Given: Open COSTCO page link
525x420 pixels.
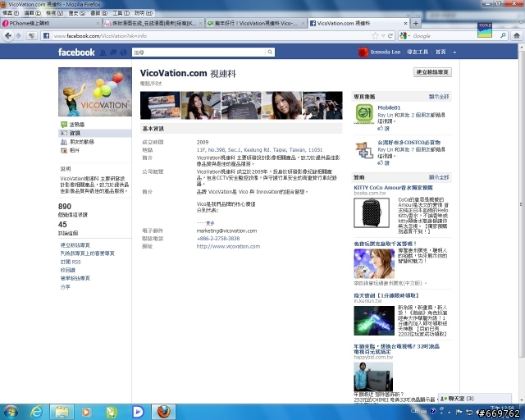Looking at the screenshot, I should click(409, 143).
